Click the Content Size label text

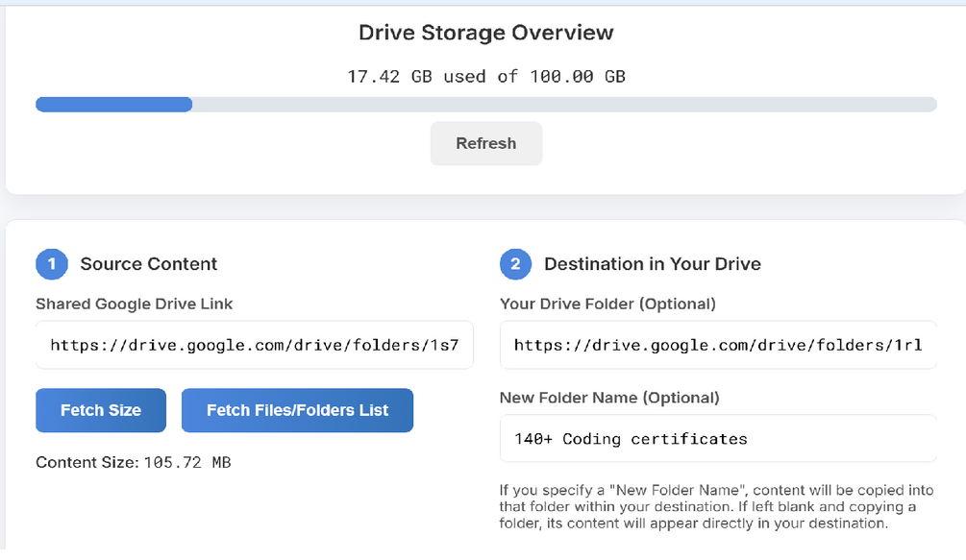click(x=87, y=462)
